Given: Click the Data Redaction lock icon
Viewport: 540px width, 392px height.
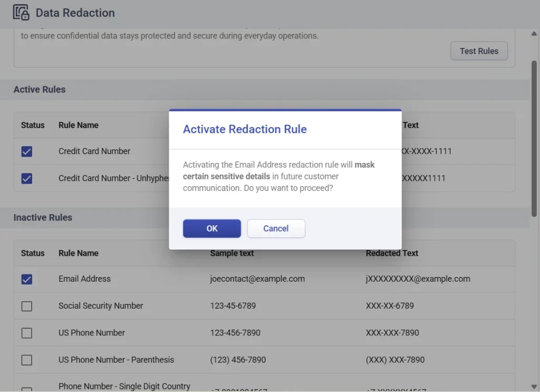Looking at the screenshot, I should [21, 12].
